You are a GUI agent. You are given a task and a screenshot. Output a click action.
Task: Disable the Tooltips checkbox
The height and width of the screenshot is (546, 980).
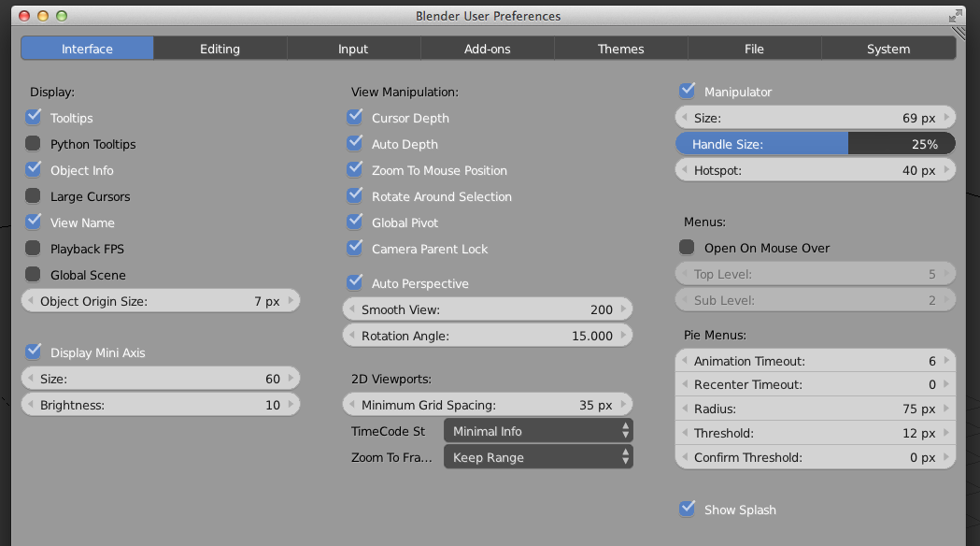(x=33, y=118)
